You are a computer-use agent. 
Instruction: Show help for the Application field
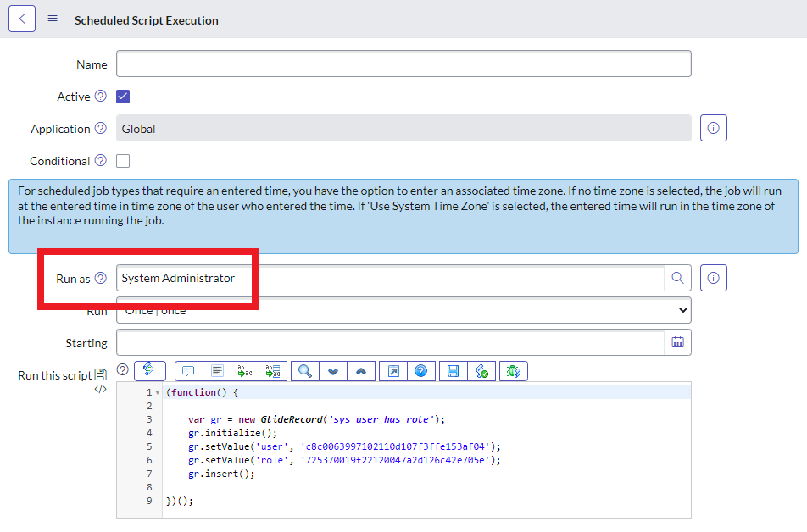[101, 128]
